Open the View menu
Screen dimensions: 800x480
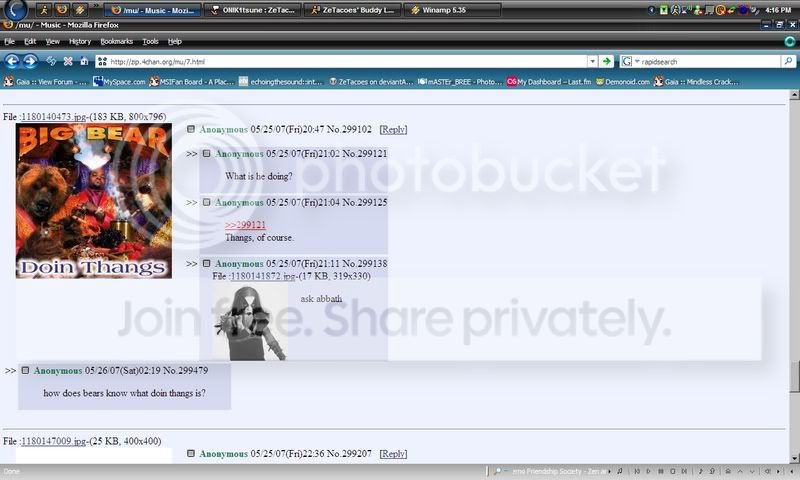[53, 41]
